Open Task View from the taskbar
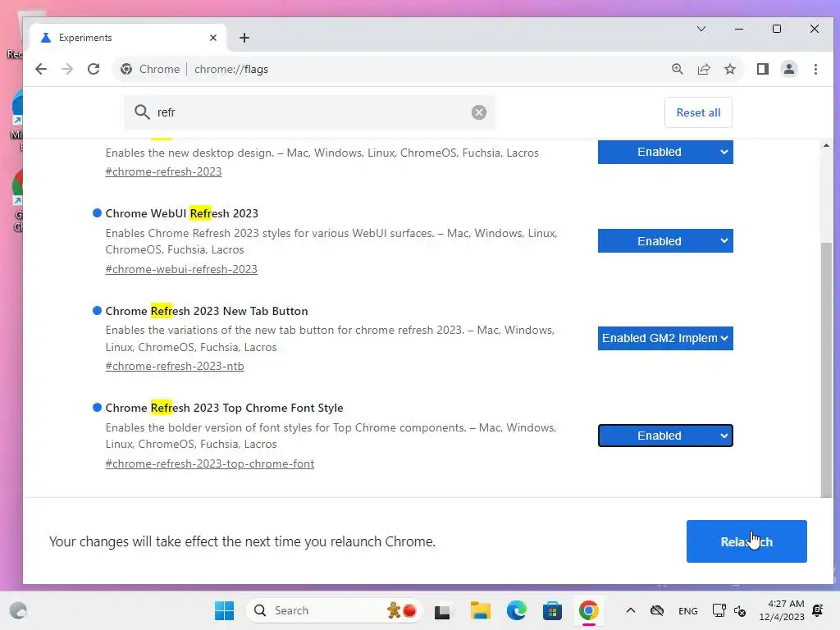The height and width of the screenshot is (630, 840). tap(442, 610)
